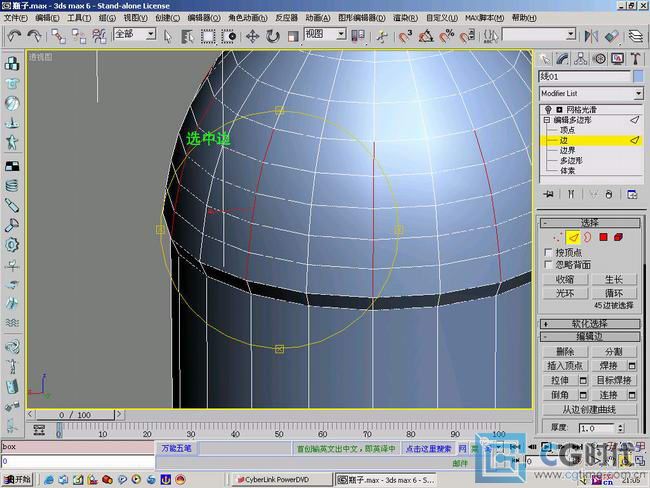
Task: Click the Undo arrow in the main toolbar
Action: 15,36
